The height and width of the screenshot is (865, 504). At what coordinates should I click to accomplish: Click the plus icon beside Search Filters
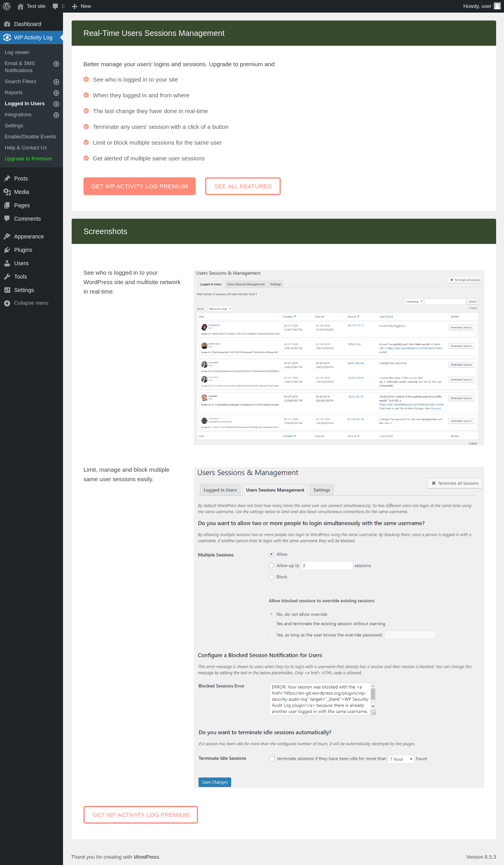tap(56, 82)
